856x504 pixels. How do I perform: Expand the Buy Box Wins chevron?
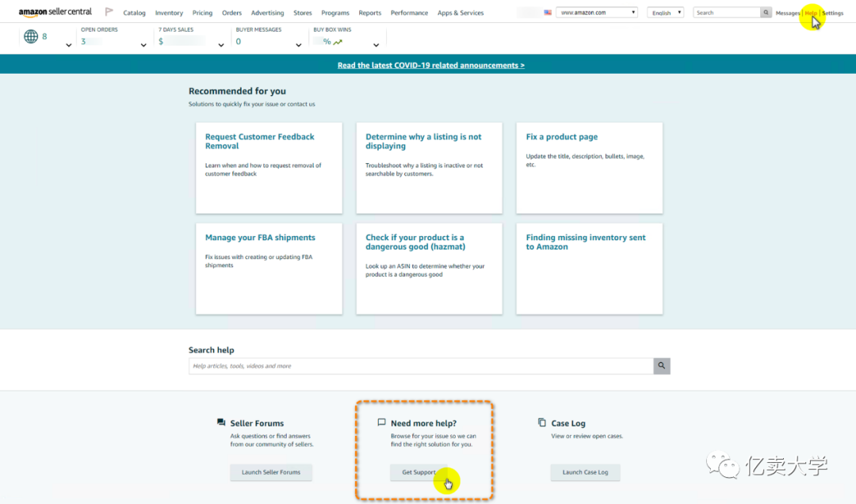376,45
